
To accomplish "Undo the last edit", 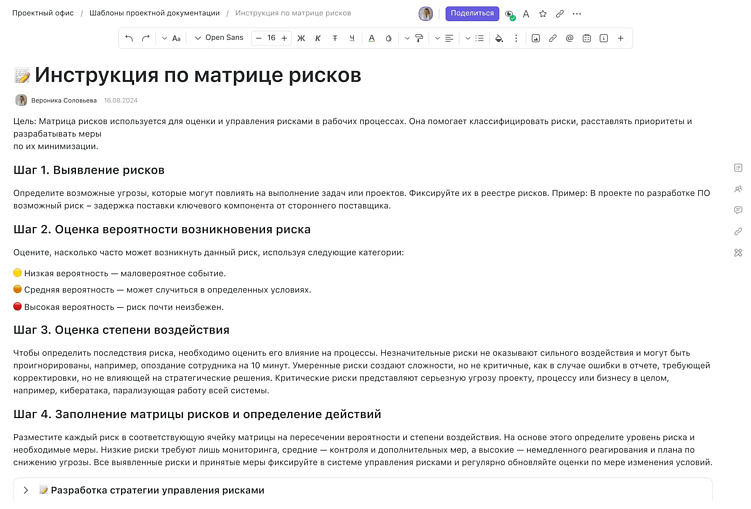I will tap(129, 38).
